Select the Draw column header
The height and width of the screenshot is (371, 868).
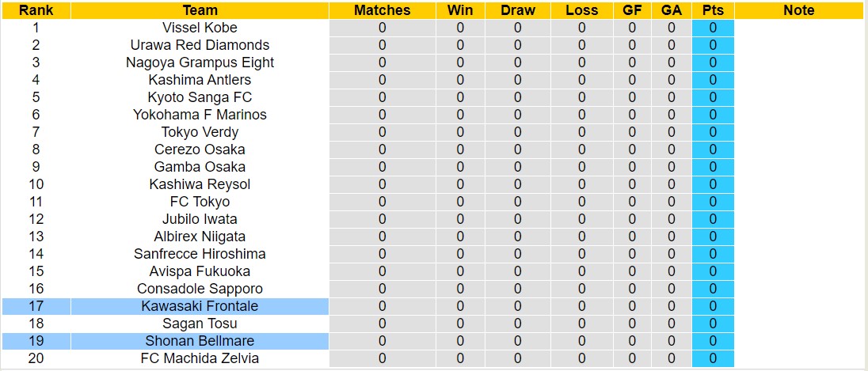[x=518, y=10]
